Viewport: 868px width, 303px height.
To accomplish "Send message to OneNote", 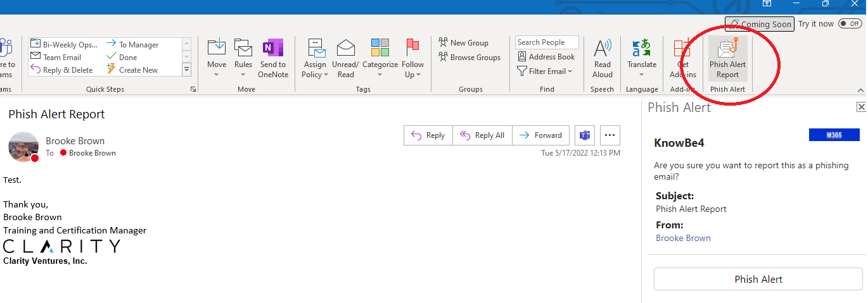I will point(273,59).
